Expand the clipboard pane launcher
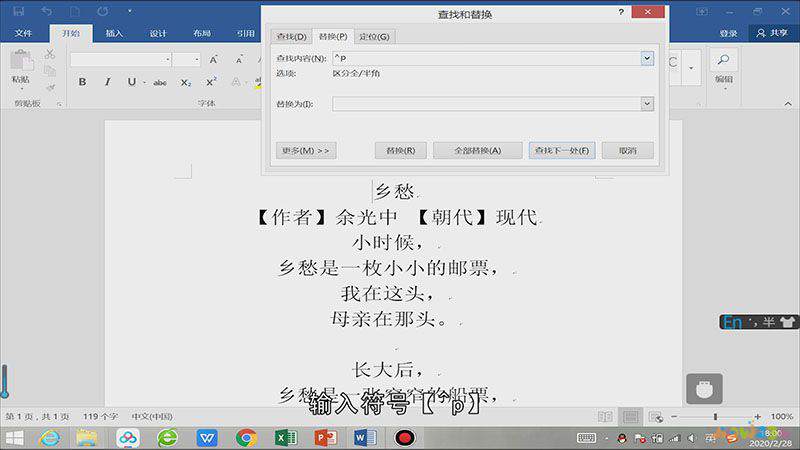Image resolution: width=800 pixels, height=450 pixels. [59, 104]
